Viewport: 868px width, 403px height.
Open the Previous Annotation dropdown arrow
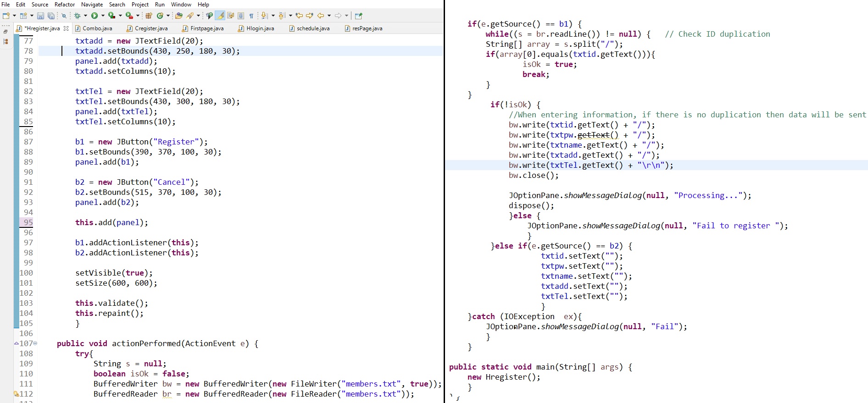290,16
